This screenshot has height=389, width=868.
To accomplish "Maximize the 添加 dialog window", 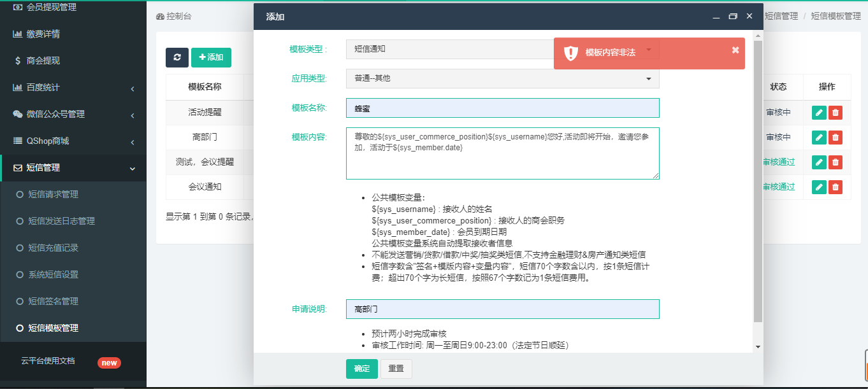I will 733,17.
